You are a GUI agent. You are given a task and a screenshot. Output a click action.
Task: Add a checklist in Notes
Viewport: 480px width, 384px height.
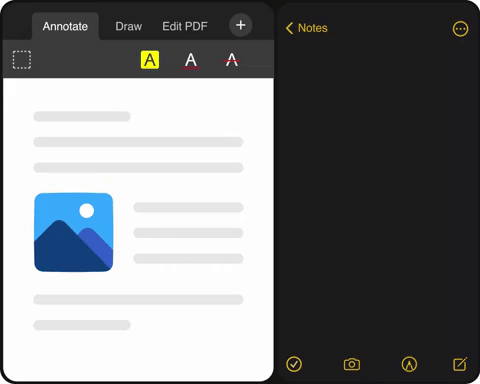[294, 364]
